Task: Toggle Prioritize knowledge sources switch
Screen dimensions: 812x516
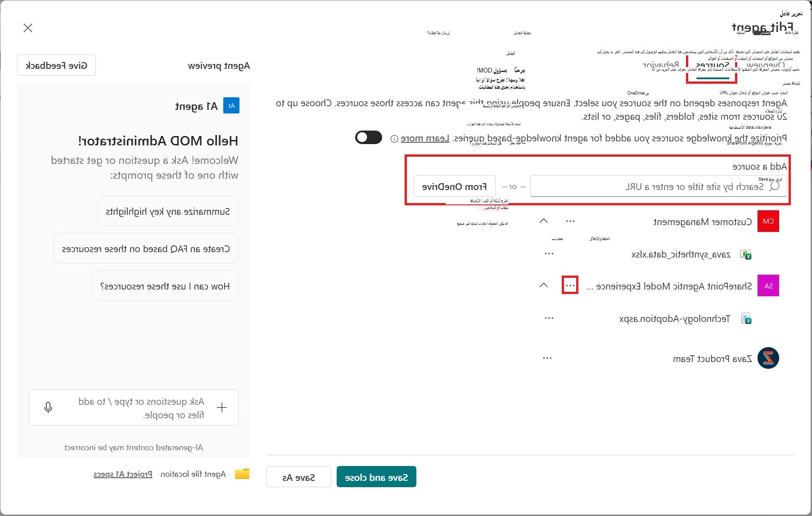Action: (369, 138)
